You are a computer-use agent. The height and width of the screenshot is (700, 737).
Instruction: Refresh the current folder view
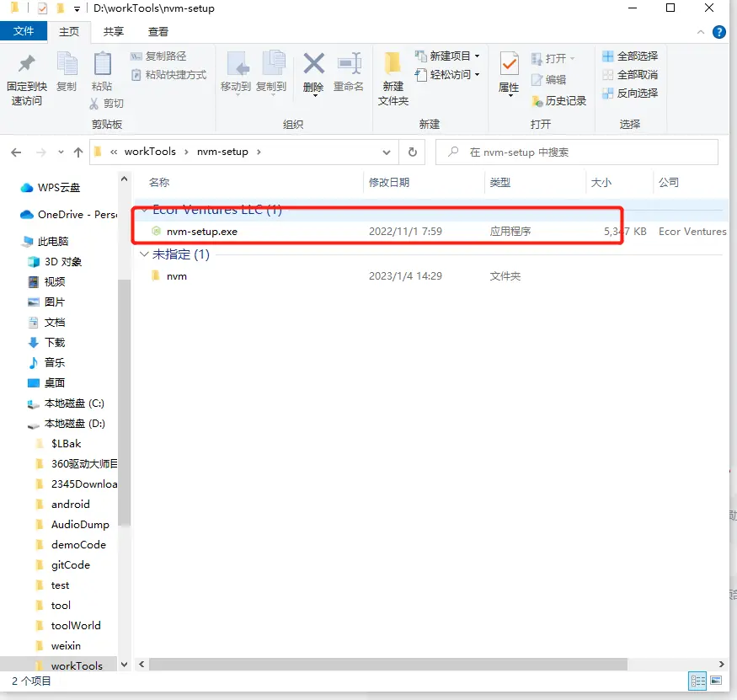[412, 152]
